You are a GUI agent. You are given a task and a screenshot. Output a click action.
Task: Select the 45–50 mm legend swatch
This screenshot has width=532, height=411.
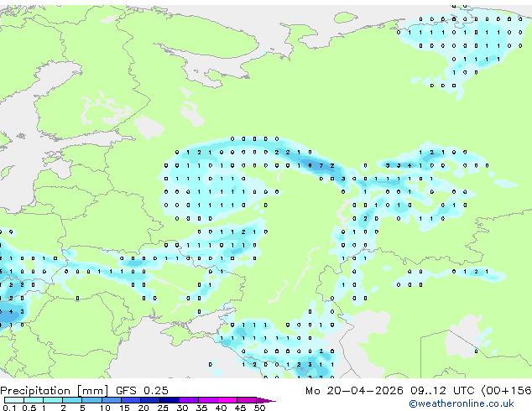click(247, 400)
